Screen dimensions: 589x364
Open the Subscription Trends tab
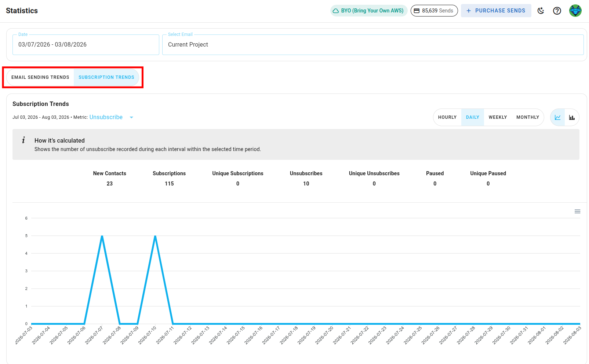tap(106, 77)
